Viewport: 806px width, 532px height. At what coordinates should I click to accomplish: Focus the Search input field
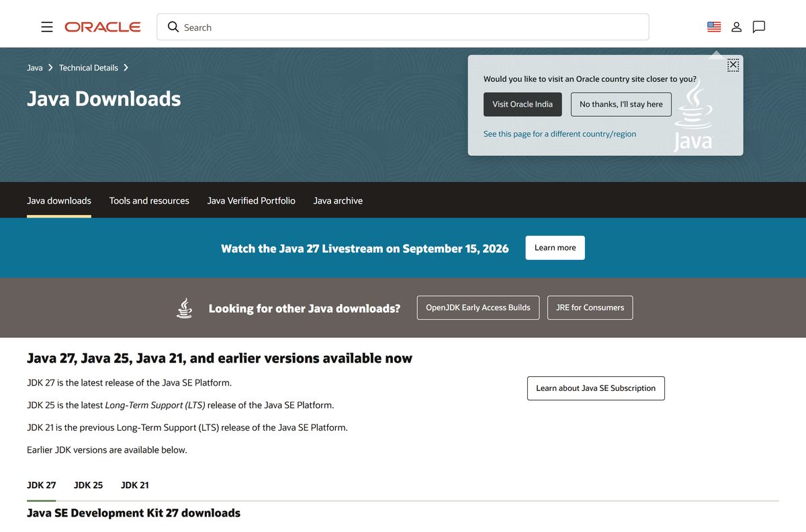tap(403, 27)
